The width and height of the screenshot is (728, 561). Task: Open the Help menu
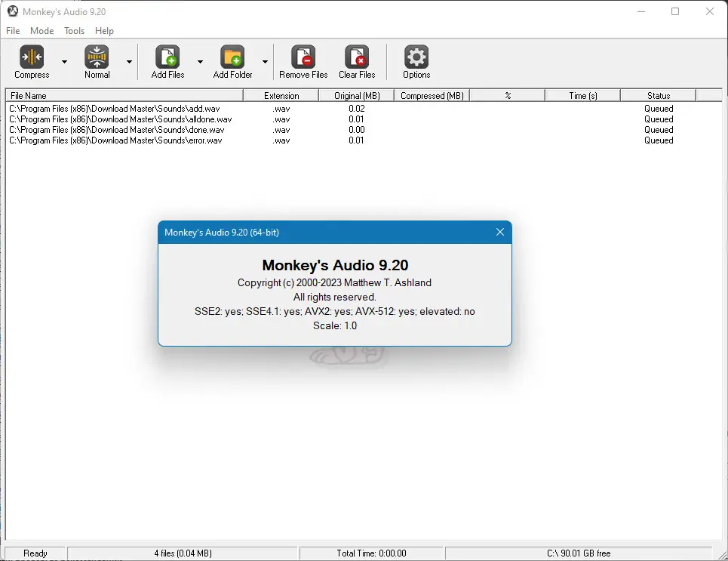point(104,31)
